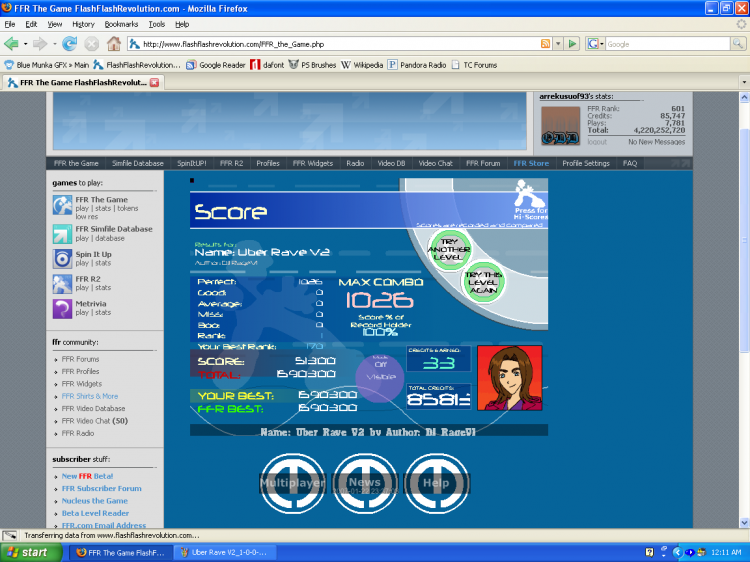Toggle the Mode Off Visible circle
This screenshot has width=750, height=562.
tap(380, 378)
